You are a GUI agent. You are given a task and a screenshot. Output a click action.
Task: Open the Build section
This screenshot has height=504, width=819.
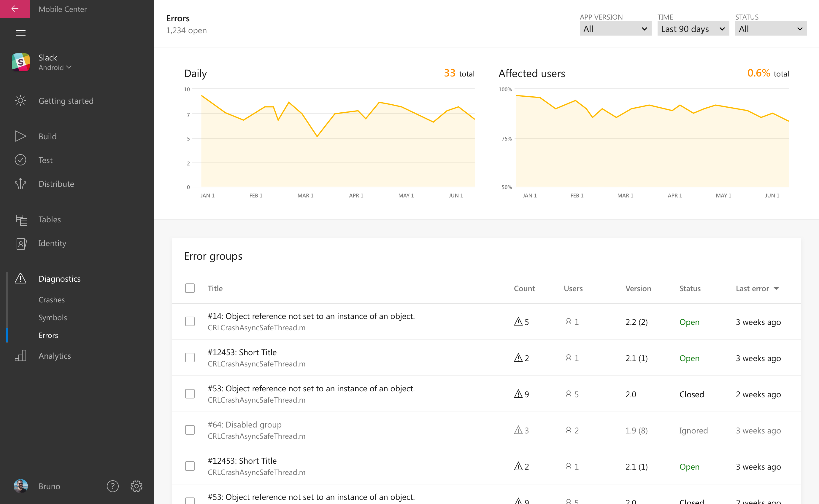pos(47,136)
